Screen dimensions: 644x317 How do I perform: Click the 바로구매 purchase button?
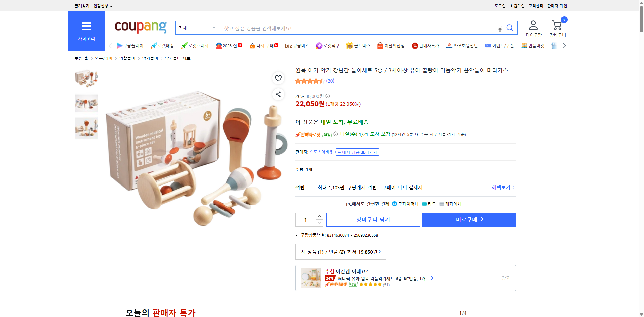(469, 219)
